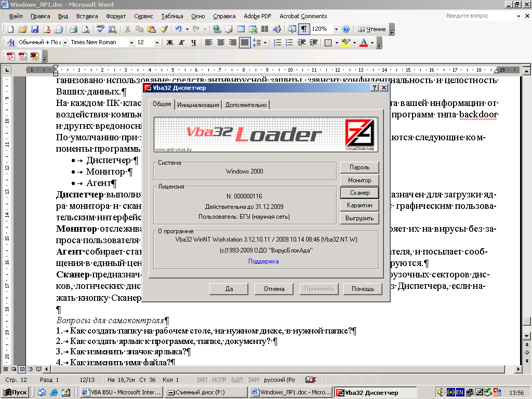Viewport: 532px width, 399px height.
Task: Apply yellow highlight color swatch
Action: [x=345, y=43]
